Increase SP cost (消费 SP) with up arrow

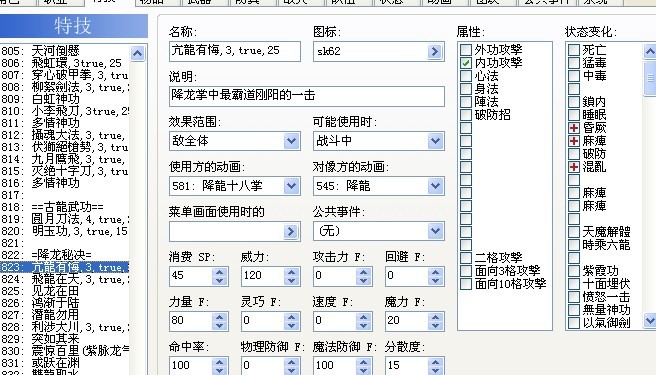[x=219, y=272]
